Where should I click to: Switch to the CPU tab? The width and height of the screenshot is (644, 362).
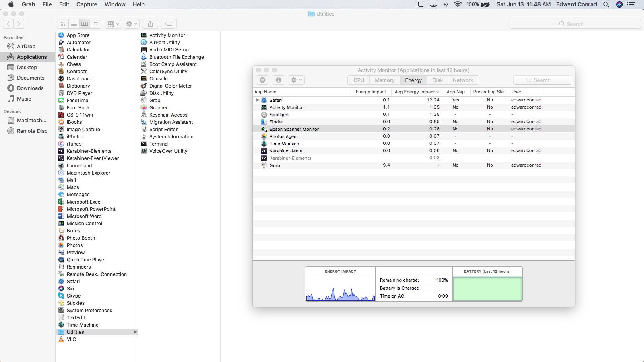[x=359, y=80]
